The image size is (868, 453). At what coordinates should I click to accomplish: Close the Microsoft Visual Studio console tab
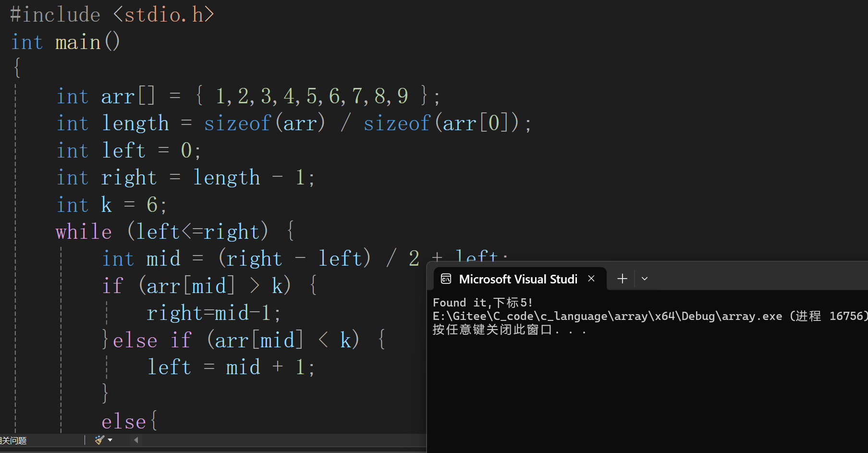(x=591, y=279)
